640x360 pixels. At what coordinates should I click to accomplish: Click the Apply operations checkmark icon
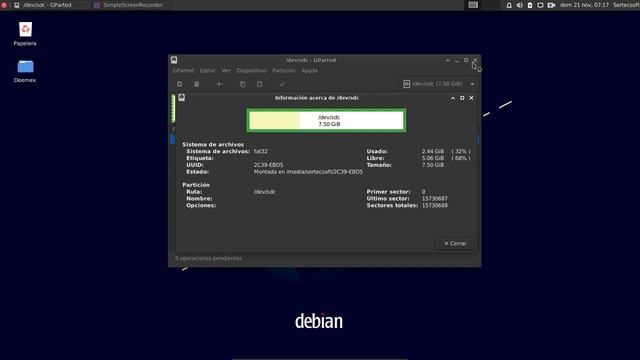pyautogui.click(x=282, y=84)
